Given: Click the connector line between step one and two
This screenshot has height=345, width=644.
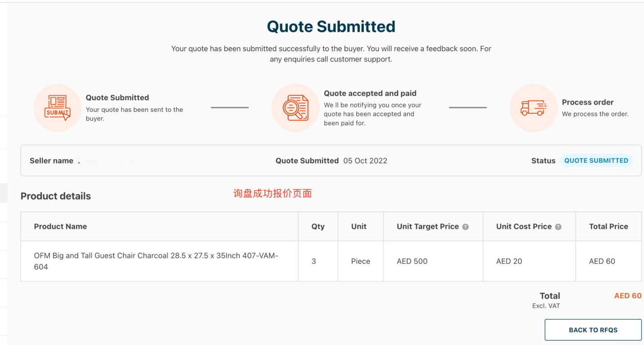Looking at the screenshot, I should 230,108.
